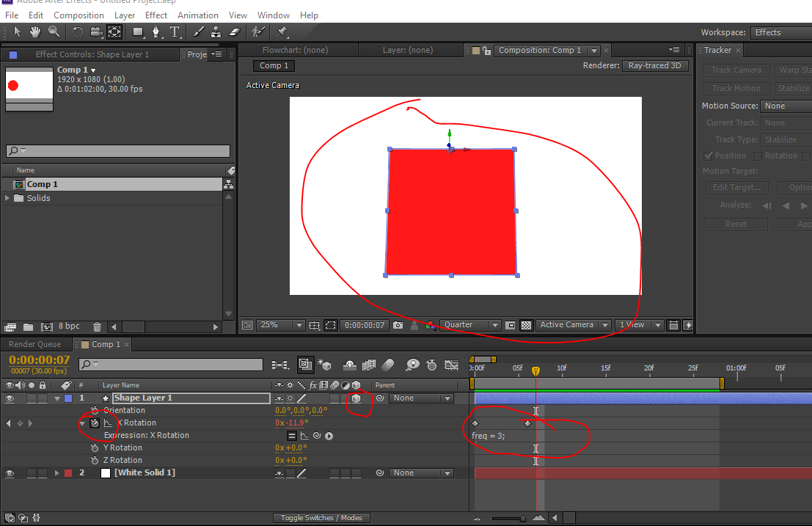Viewport: 812px width, 526px height.
Task: Open the magnification 25% dropdown
Action: [x=281, y=325]
